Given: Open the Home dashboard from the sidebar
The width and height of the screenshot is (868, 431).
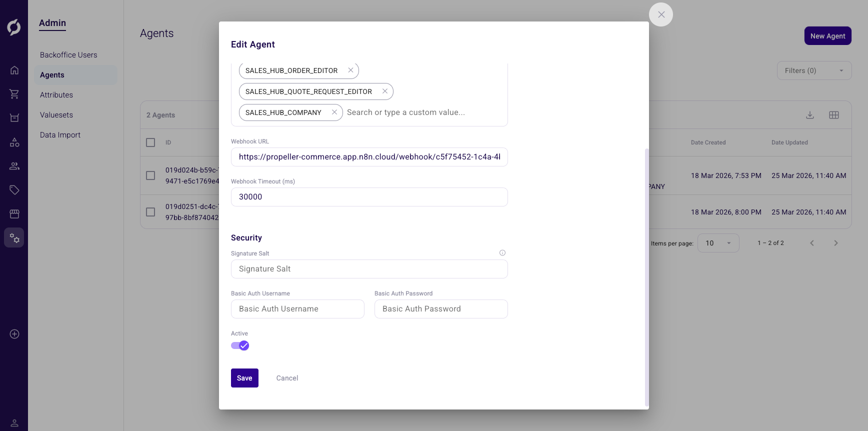Looking at the screenshot, I should [x=14, y=70].
